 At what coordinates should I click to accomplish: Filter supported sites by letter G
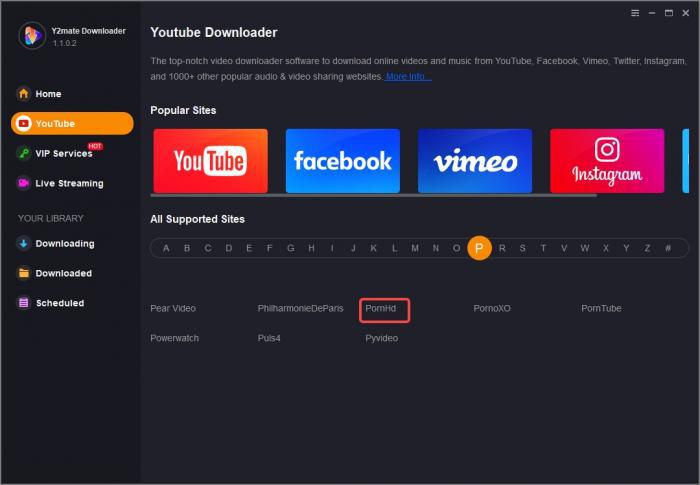pos(291,248)
